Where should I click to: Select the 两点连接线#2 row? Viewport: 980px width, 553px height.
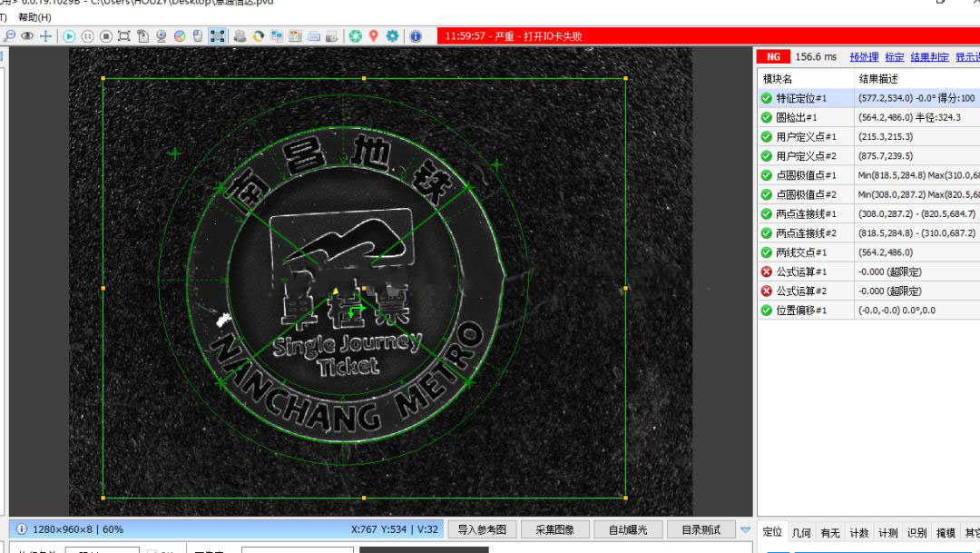pos(868,233)
